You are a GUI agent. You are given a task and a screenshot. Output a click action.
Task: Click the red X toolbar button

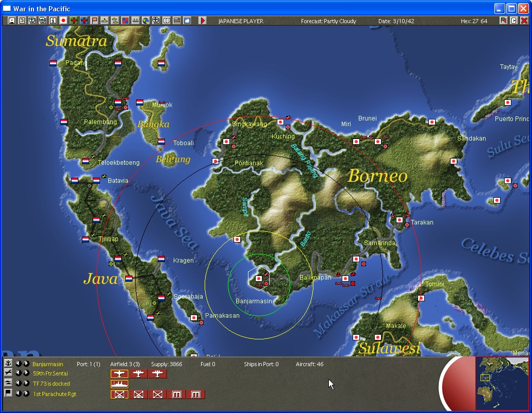[x=524, y=21]
